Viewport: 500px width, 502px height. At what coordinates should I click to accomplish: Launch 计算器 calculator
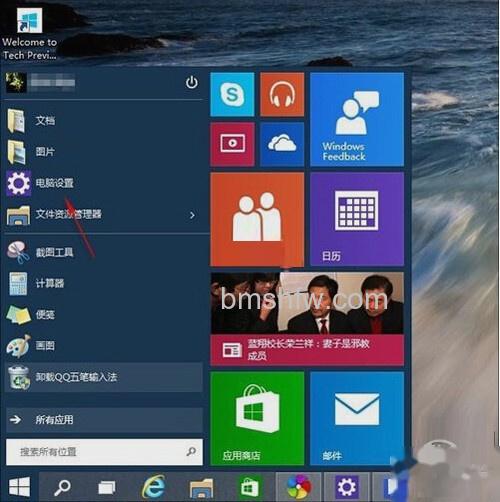(104, 283)
